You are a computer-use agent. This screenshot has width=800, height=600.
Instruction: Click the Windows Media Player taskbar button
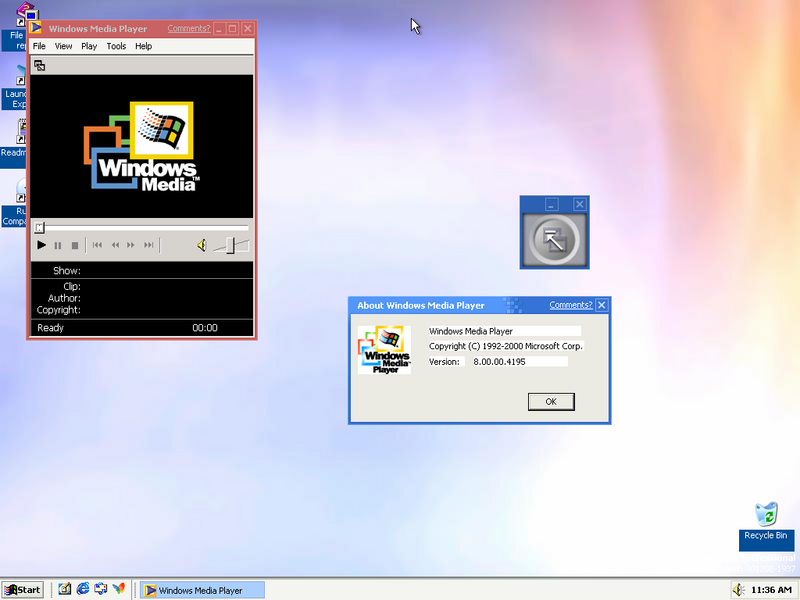(202, 590)
